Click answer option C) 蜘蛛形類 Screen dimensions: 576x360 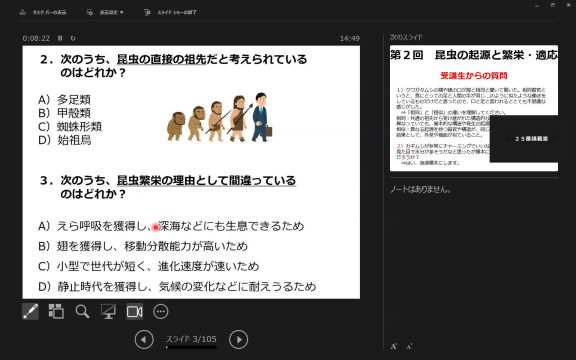pyautogui.click(x=70, y=126)
